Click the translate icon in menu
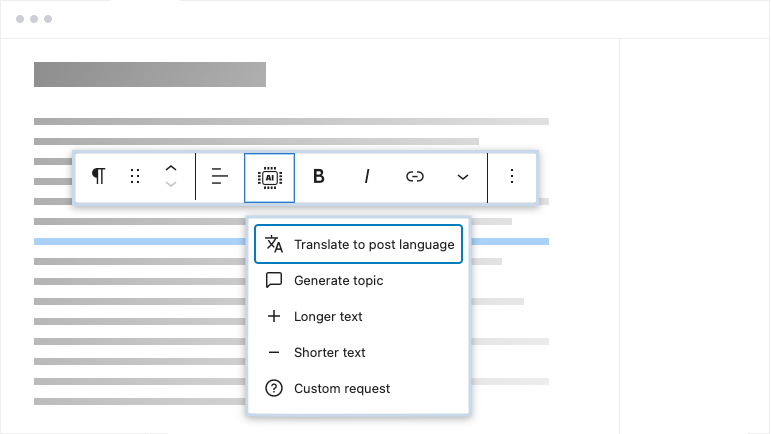The width and height of the screenshot is (771, 434). pos(274,244)
